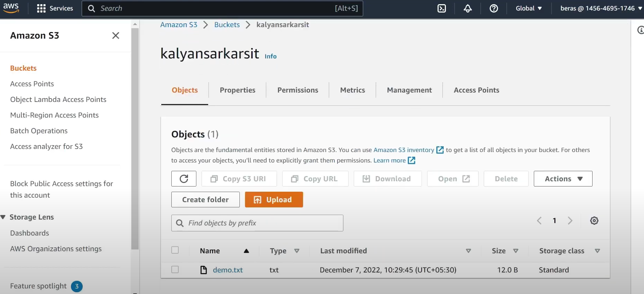This screenshot has height=294, width=644.
Task: Open Access Points in the sidebar
Action: [32, 84]
